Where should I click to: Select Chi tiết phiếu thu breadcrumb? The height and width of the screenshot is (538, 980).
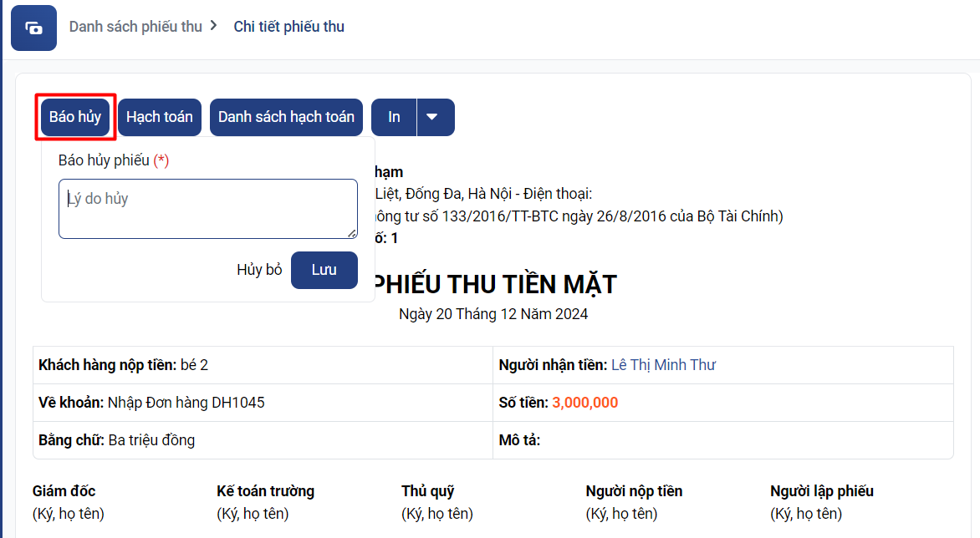pyautogui.click(x=288, y=27)
